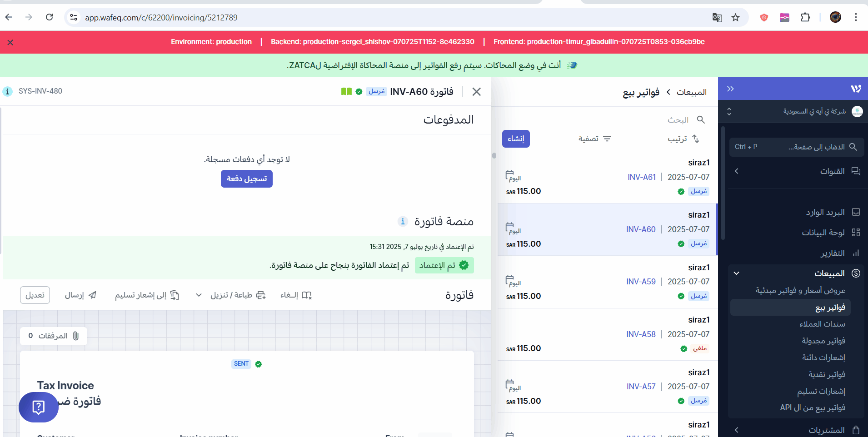868x437 pixels.
Task: Click the ترتيب sort control
Action: point(683,139)
